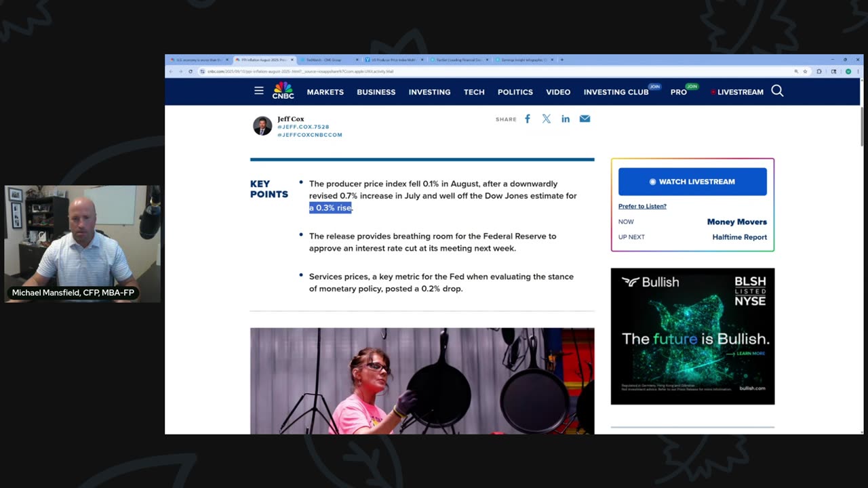Open Jeff Cox author name
The width and height of the screenshot is (868, 488).
point(291,119)
